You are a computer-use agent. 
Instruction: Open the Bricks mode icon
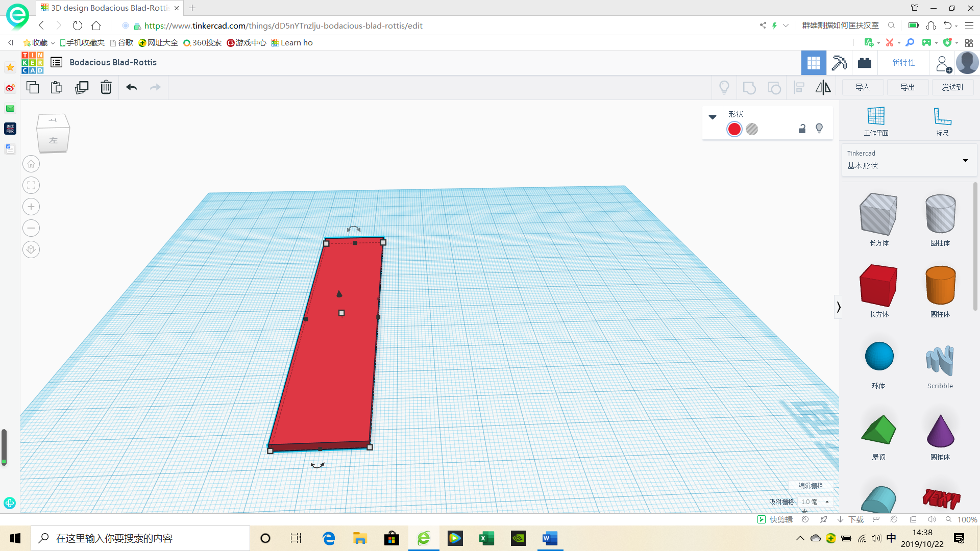tap(865, 63)
